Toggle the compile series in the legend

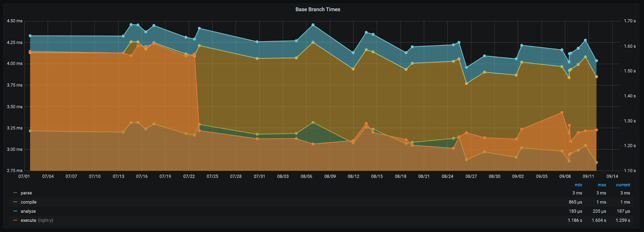click(x=28, y=202)
